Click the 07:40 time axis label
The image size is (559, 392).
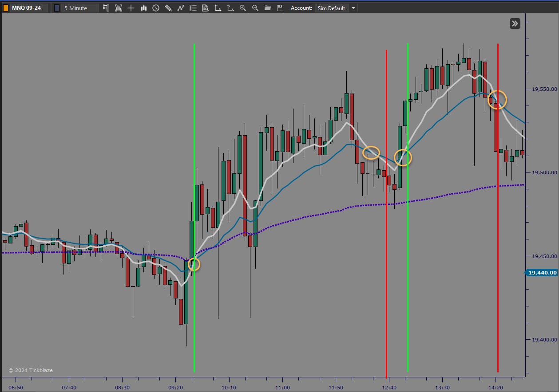pyautogui.click(x=69, y=387)
